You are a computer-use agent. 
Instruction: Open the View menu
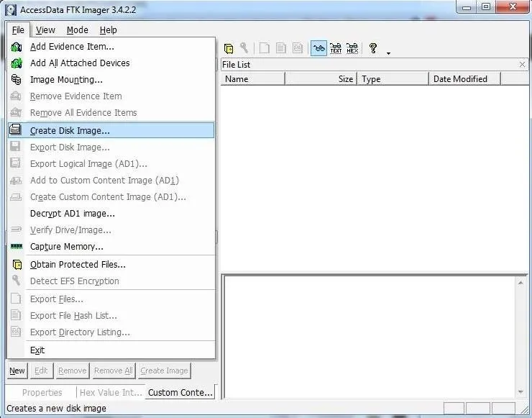point(45,30)
